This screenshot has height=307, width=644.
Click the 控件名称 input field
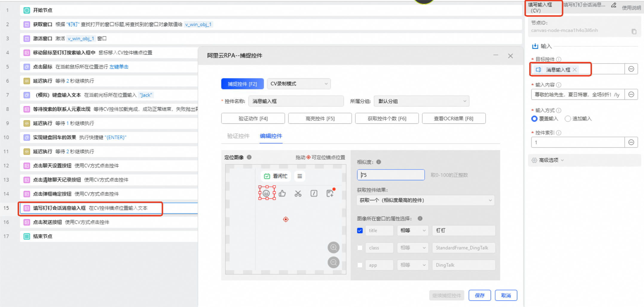tap(296, 101)
